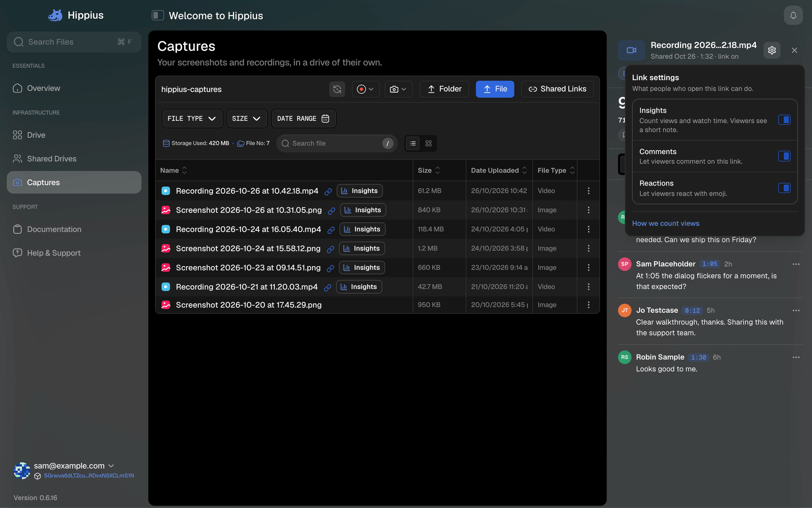The width and height of the screenshot is (812, 508).
Task: Click the refresh sync icon next to hippius-captures
Action: (x=337, y=89)
